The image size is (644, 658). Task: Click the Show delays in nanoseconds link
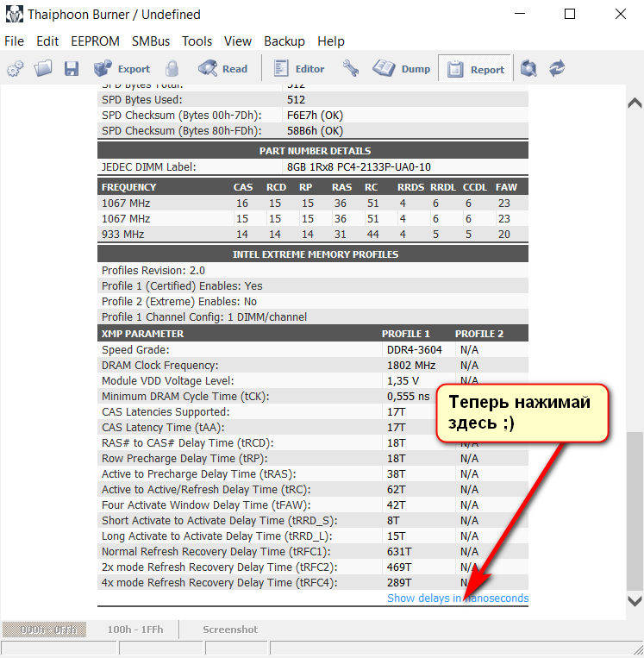pos(458,598)
